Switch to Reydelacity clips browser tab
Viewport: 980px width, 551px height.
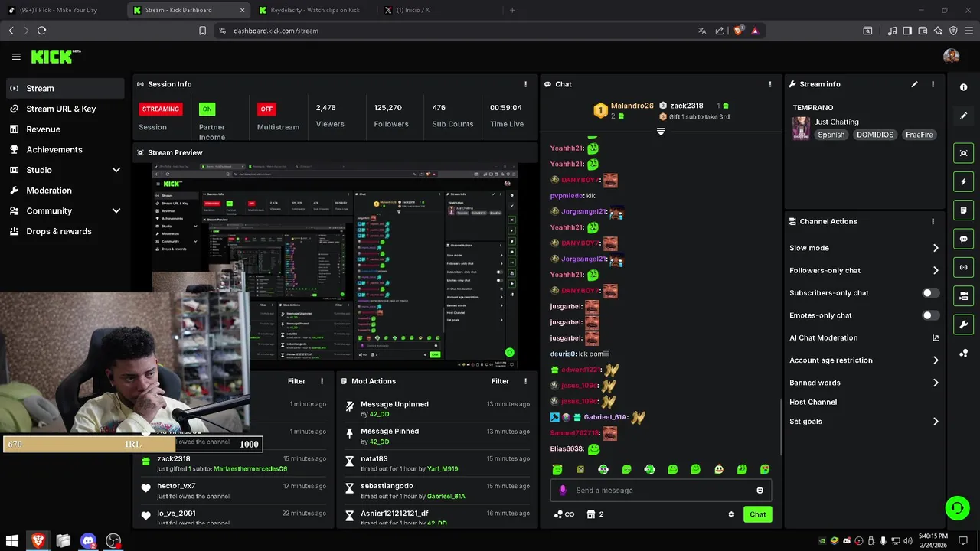(314, 10)
